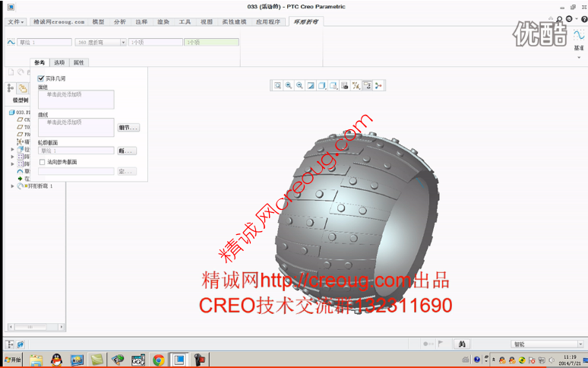Click the navigator toggle icon in status bar
This screenshot has height=368, width=588.
point(10,344)
